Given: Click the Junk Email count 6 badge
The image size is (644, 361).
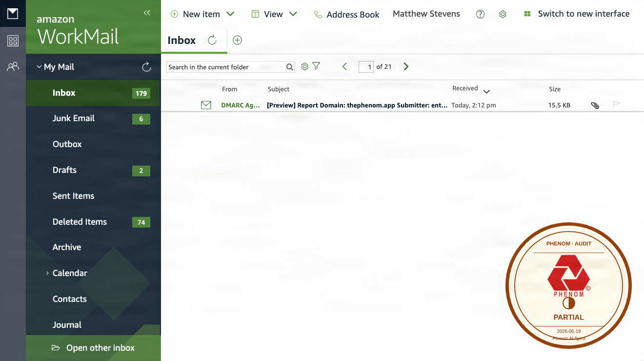Looking at the screenshot, I should click(141, 119).
